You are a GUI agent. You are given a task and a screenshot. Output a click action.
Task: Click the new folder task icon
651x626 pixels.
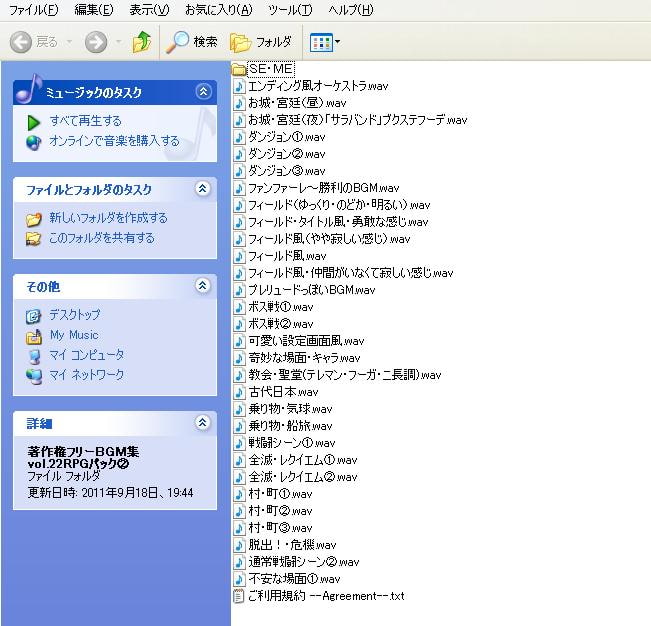tap(34, 219)
